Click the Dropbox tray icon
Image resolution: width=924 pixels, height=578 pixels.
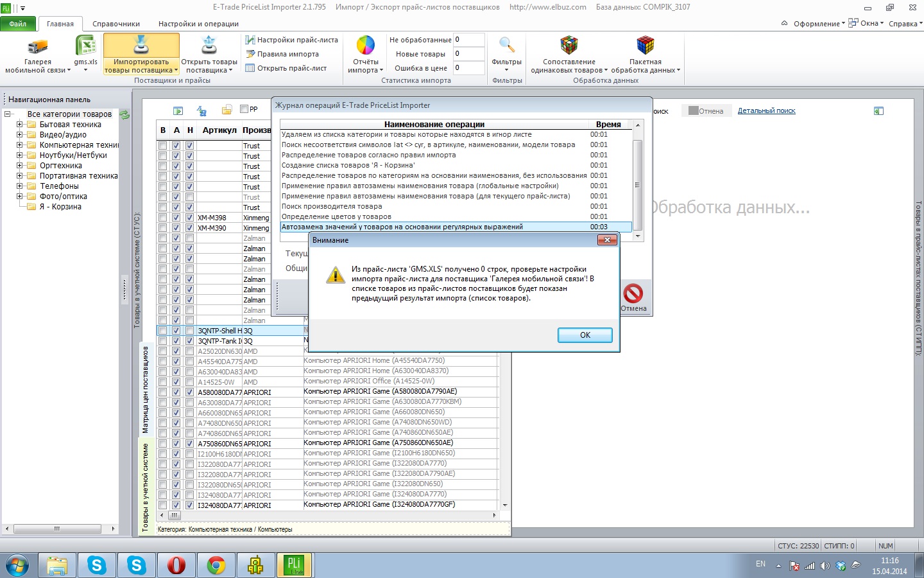pyautogui.click(x=841, y=566)
